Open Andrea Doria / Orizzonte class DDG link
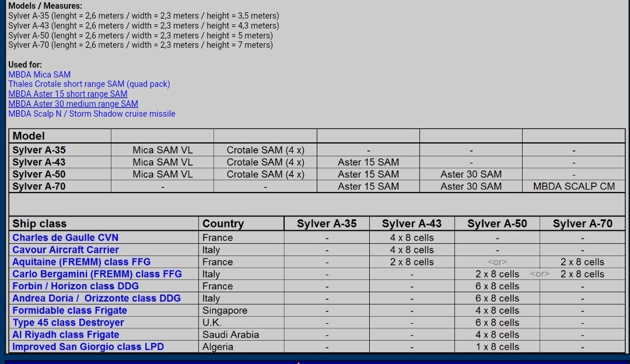Screen dimensions: 630x364 96,298
